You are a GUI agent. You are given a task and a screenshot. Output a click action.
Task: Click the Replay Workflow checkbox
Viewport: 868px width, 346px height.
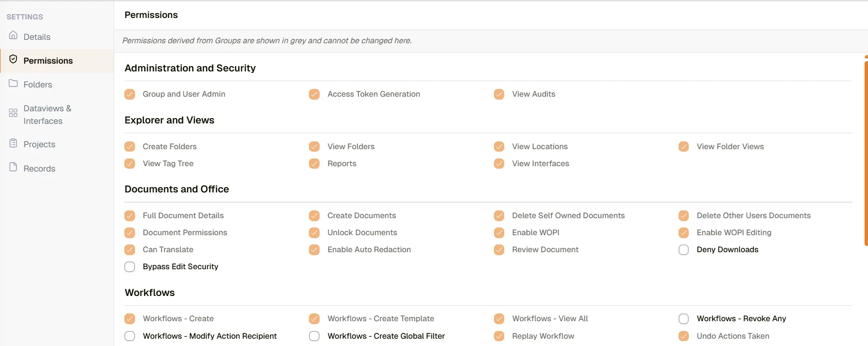coord(499,336)
